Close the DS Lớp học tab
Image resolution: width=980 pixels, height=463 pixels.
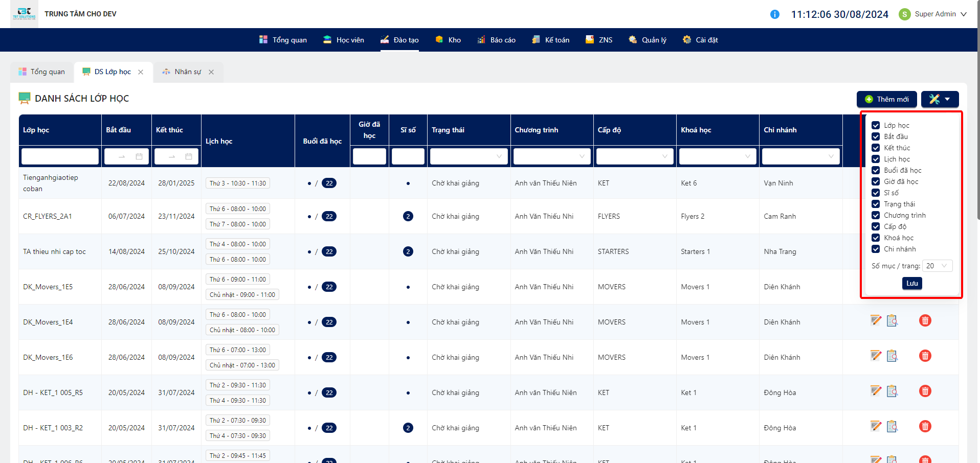point(141,72)
